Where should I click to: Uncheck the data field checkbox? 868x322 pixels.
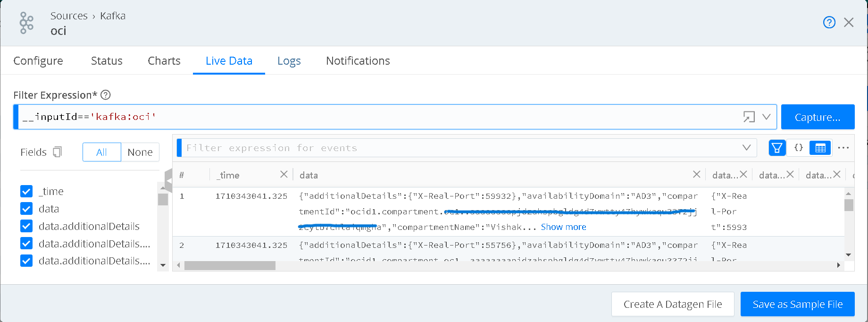(26, 209)
